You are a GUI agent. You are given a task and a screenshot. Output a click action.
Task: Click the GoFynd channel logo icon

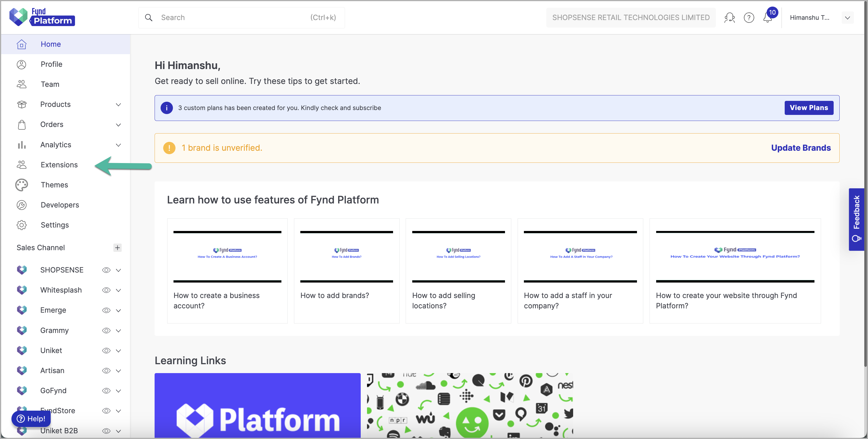click(21, 391)
